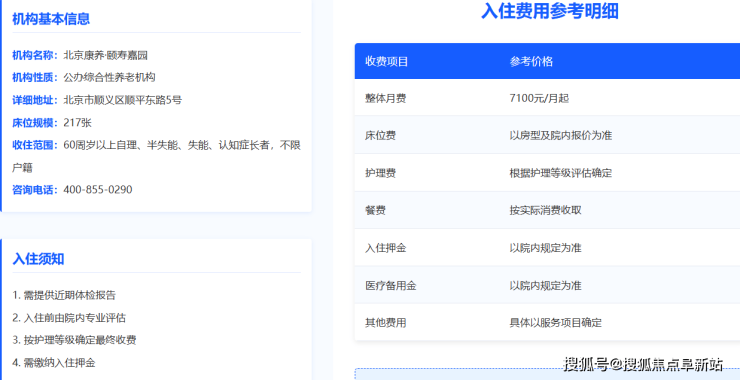This screenshot has height=380, width=740.
Task: Select the 入住须知 section heading
Action: 38,259
